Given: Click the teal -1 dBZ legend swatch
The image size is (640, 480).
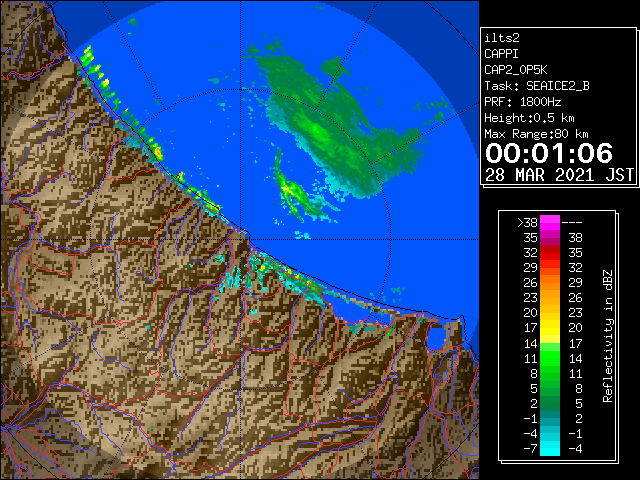Looking at the screenshot, I should [550, 418].
